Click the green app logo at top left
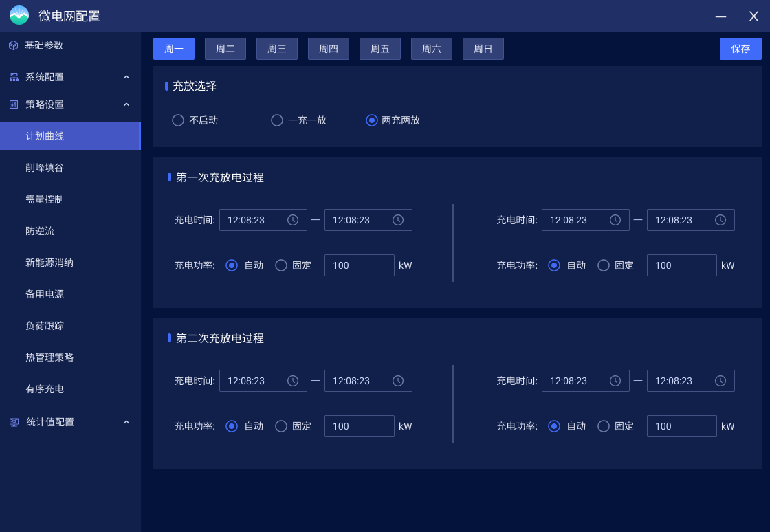This screenshot has height=532, width=770. coord(19,15)
